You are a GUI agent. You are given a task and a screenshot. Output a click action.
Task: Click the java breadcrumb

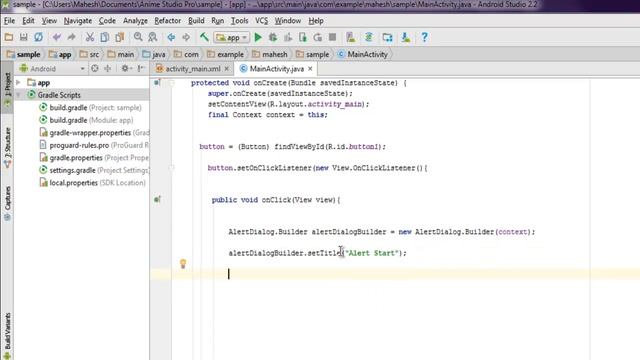pyautogui.click(x=154, y=54)
